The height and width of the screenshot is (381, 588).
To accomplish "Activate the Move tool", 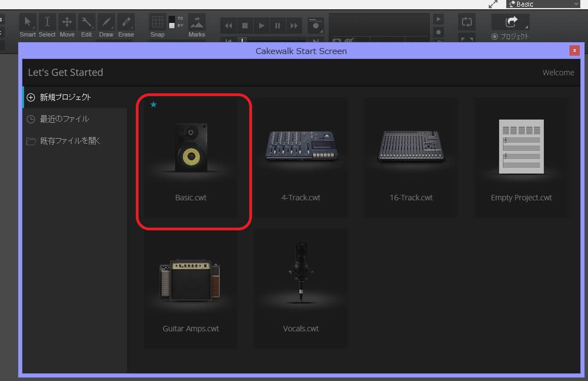I will coord(67,26).
